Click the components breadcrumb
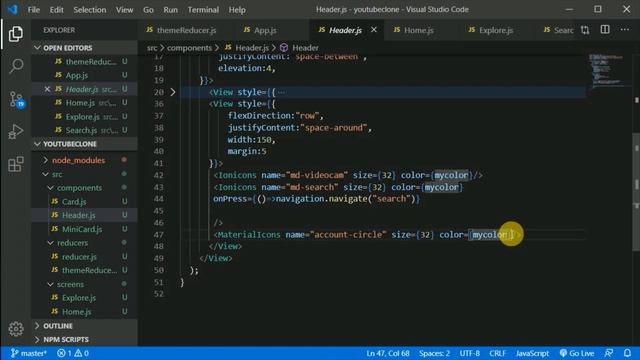 [x=189, y=48]
